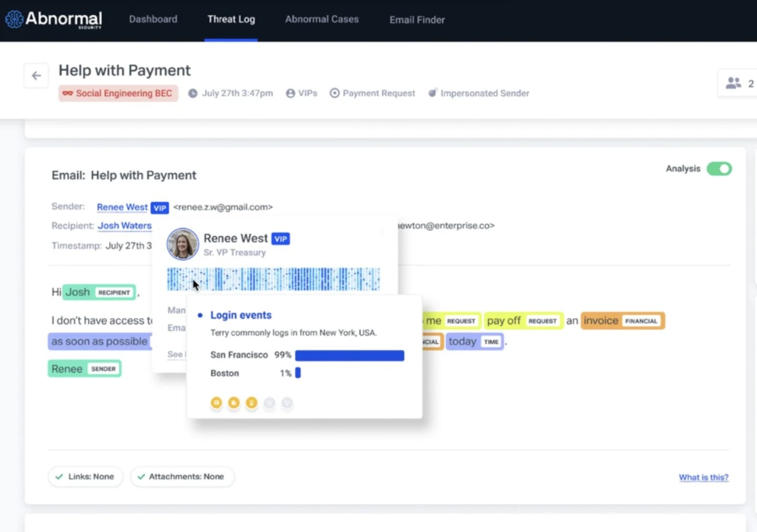Click the VIPs person icon
The image size is (757, 532).
(290, 93)
